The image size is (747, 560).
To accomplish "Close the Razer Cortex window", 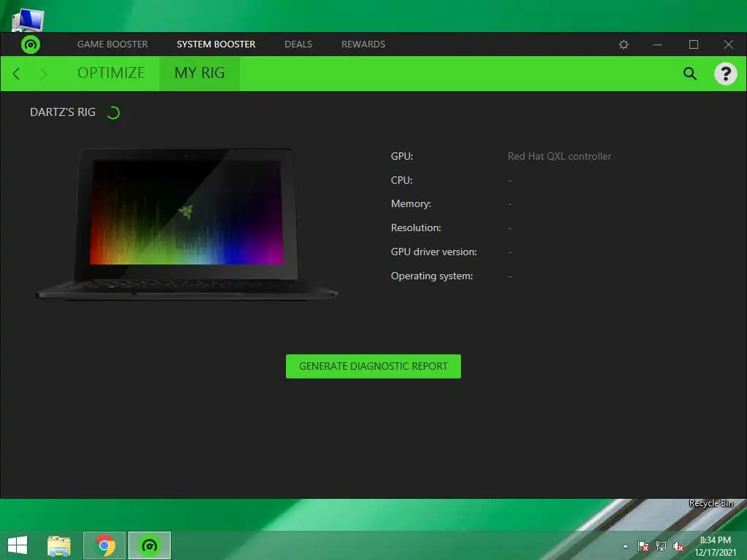I will pos(728,44).
